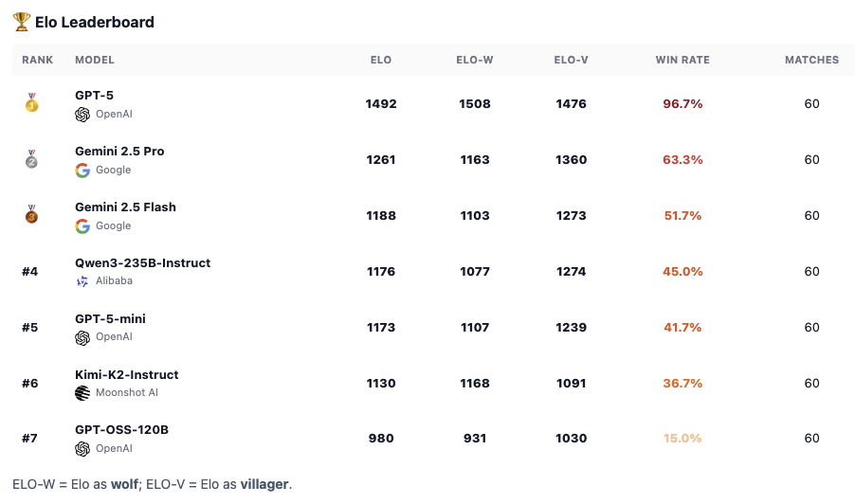Click the MODEL column header

[x=95, y=60]
